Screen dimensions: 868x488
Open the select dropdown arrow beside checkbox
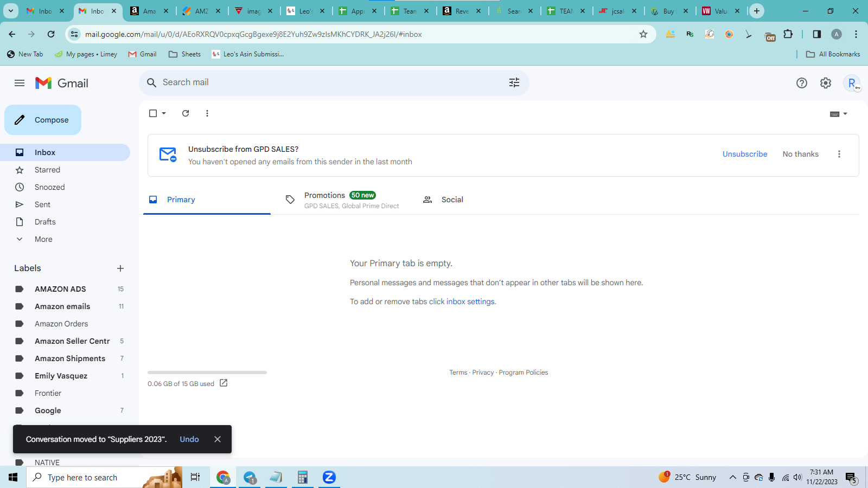coord(164,113)
